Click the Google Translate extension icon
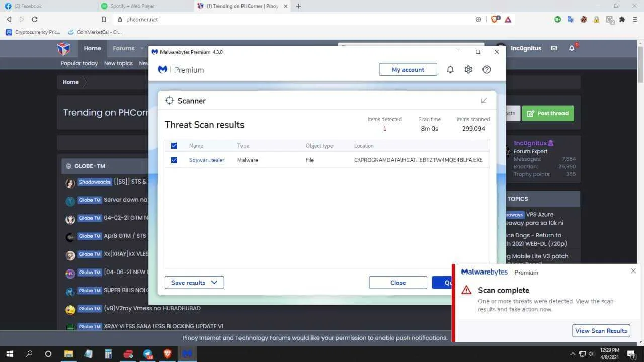644x362 pixels. pyautogui.click(x=571, y=19)
